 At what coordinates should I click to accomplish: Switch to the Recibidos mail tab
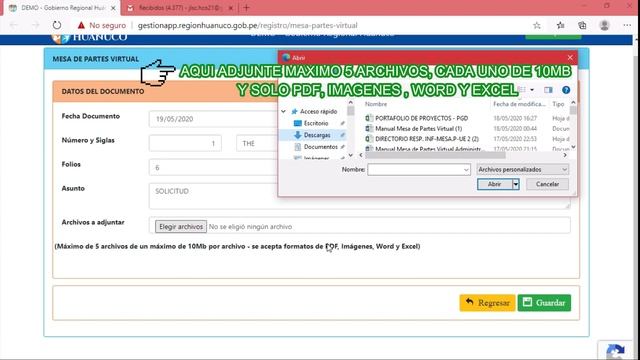[180, 8]
